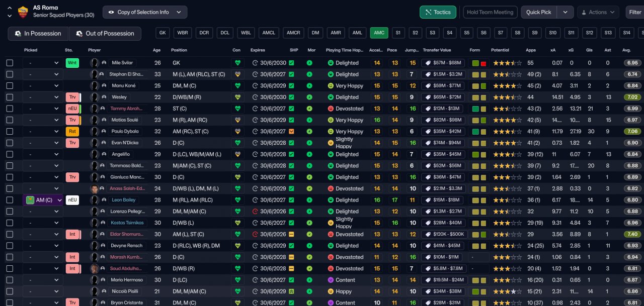Viewport: 644px width, 306px height.
Task: Click the nEU badge on Tammy Abraham's row
Action: coord(72,109)
